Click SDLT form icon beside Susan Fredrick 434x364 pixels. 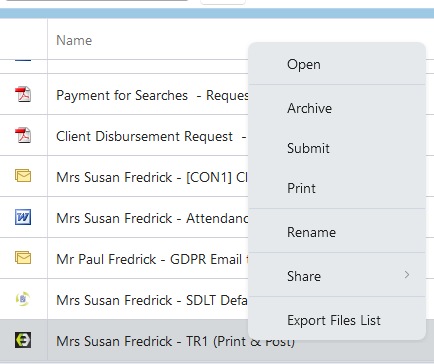pyautogui.click(x=23, y=299)
